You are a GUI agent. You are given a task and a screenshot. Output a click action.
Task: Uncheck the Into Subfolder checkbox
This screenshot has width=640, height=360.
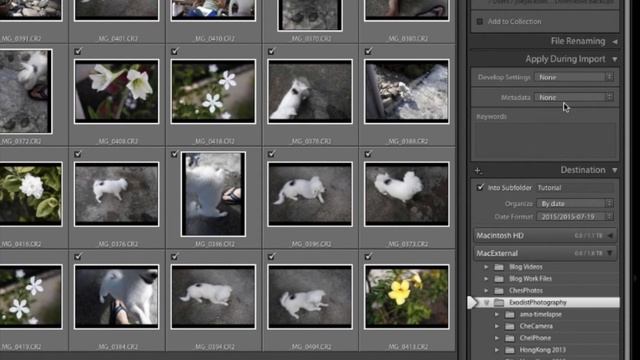(480, 187)
